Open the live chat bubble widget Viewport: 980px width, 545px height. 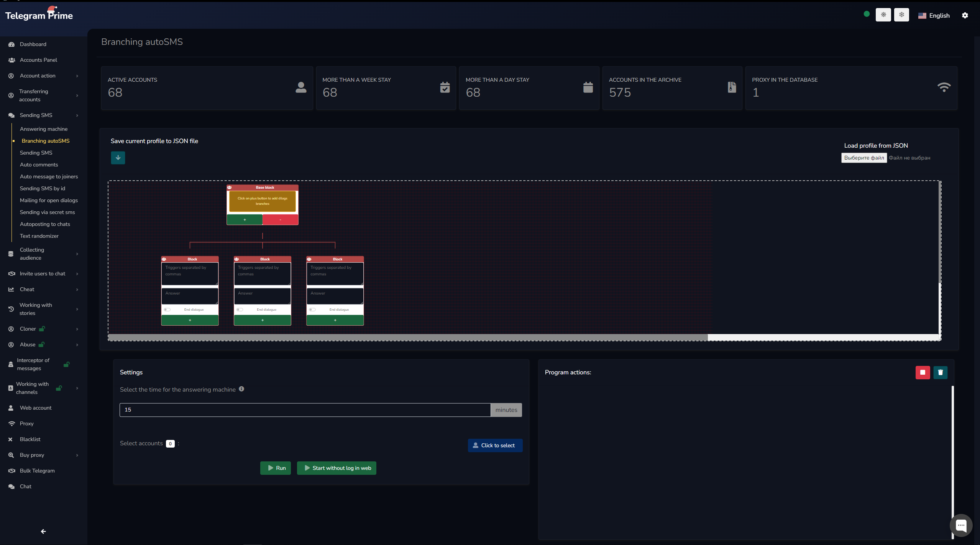960,525
